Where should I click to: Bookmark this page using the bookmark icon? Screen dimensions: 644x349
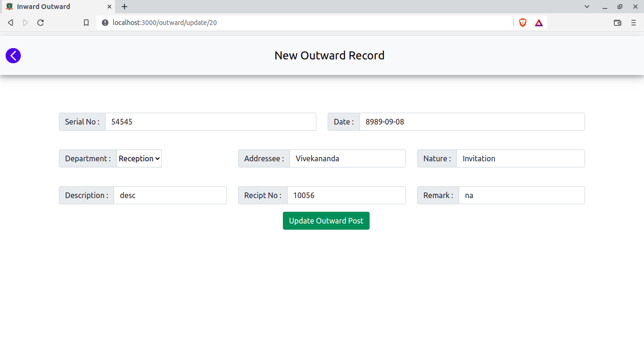pos(86,23)
